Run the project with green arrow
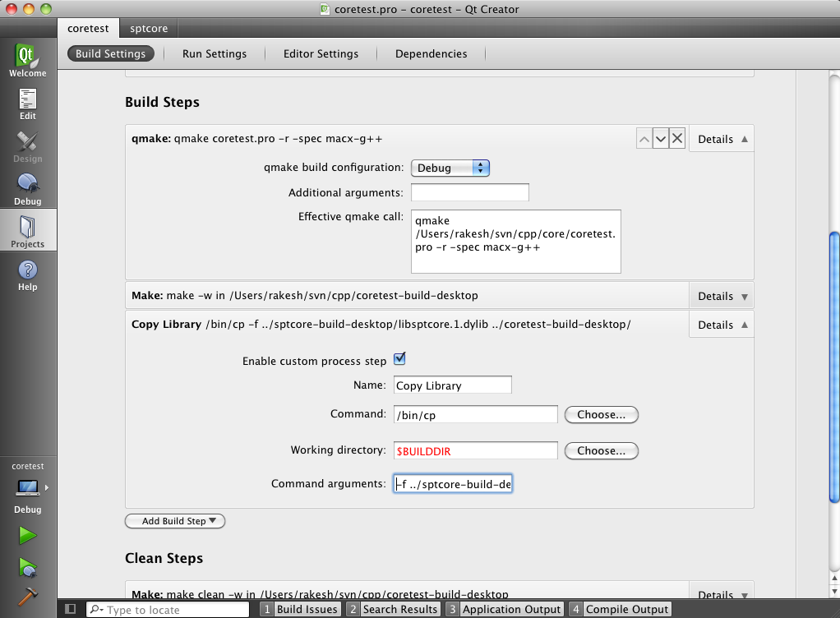This screenshot has width=840, height=618. pos(28,535)
